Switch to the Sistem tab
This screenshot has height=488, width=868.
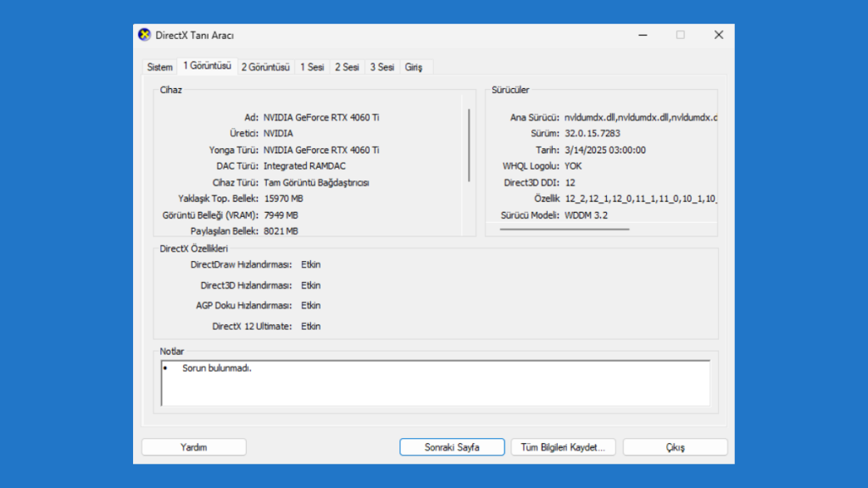pos(159,67)
